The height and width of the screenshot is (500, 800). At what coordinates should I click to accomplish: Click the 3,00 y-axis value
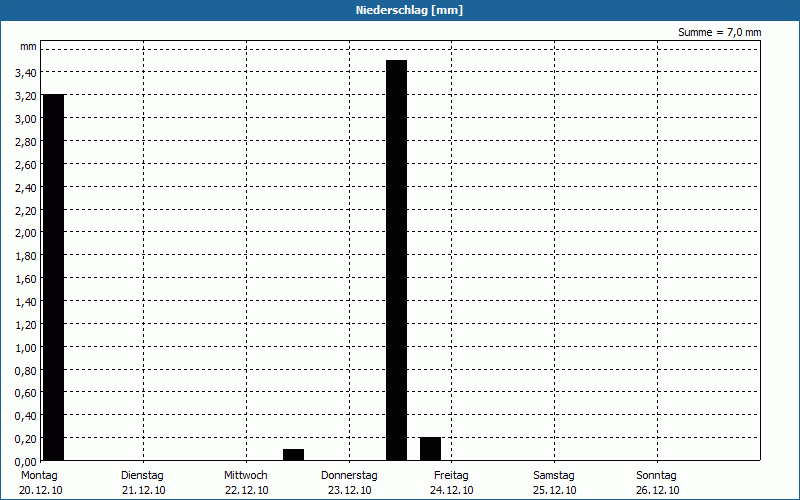point(26,119)
